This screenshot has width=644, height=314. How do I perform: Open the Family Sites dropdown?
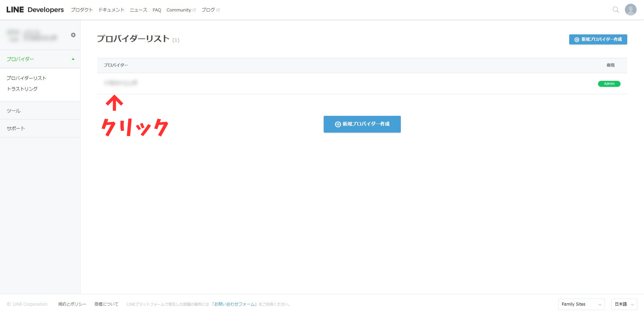581,304
